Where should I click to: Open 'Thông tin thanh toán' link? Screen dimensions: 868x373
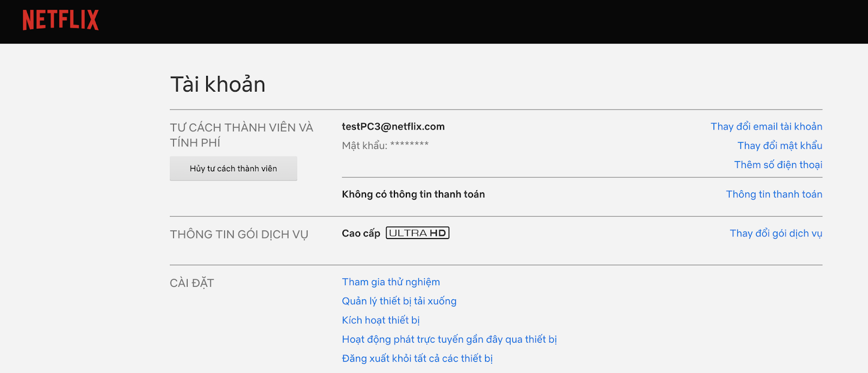(x=774, y=194)
